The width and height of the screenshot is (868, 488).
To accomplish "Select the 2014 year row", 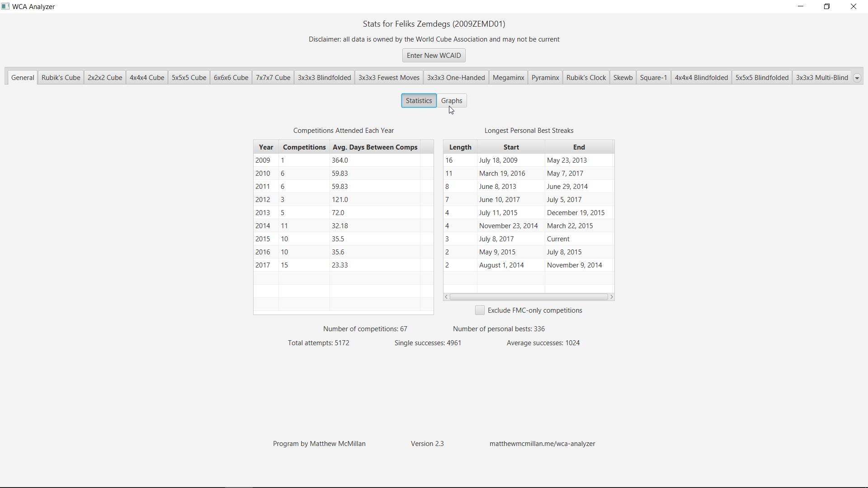I will tap(343, 226).
